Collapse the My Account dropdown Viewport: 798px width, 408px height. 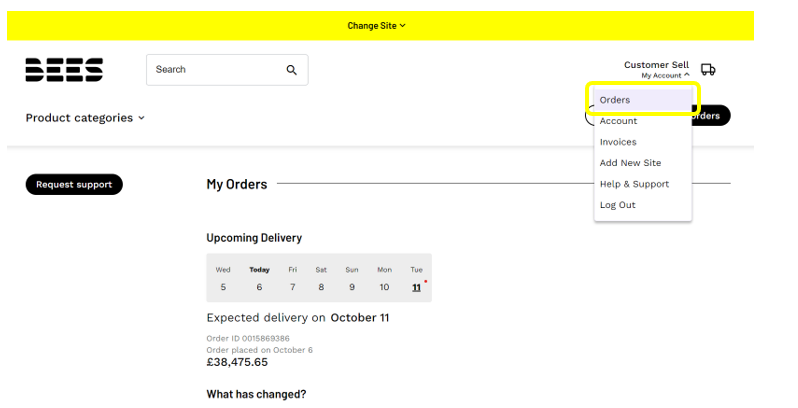tap(665, 75)
